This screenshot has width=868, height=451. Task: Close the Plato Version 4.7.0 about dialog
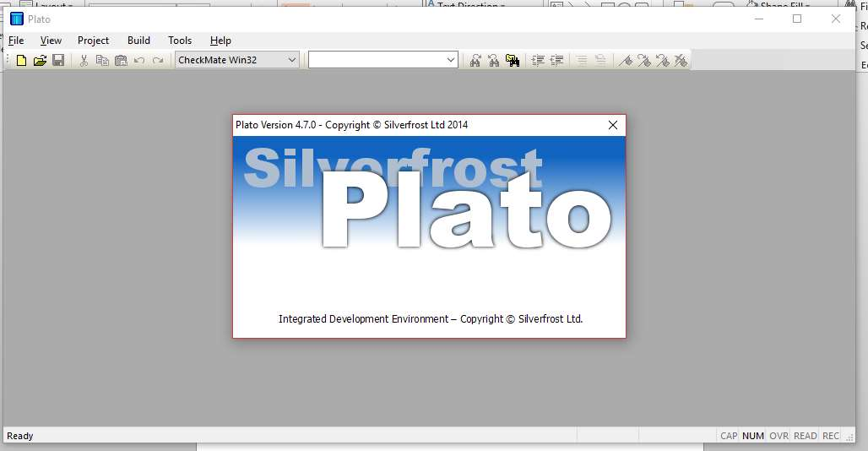(x=613, y=125)
